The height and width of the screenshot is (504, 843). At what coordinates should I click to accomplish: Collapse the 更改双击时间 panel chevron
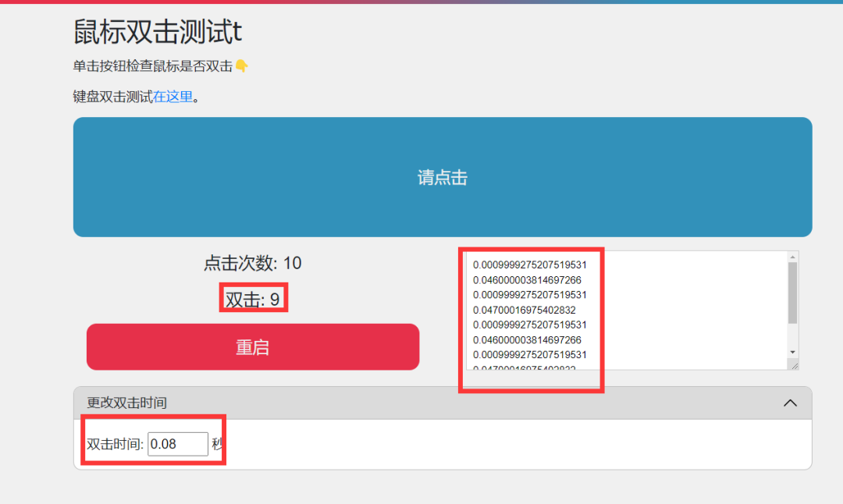click(790, 403)
